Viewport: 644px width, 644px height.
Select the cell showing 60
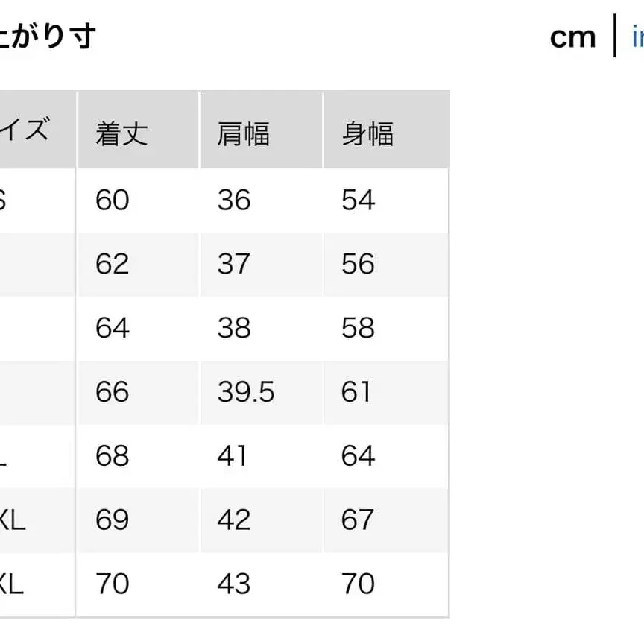coord(112,200)
